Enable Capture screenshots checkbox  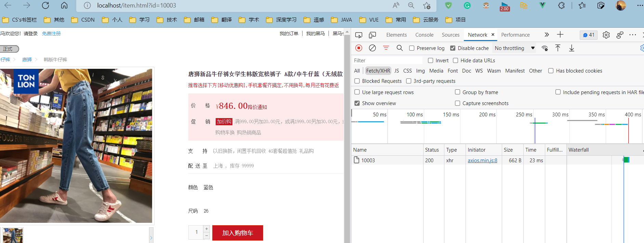pyautogui.click(x=458, y=103)
